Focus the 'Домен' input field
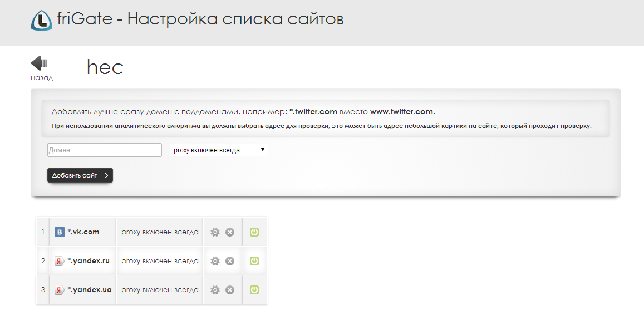The width and height of the screenshot is (644, 325). (x=104, y=150)
